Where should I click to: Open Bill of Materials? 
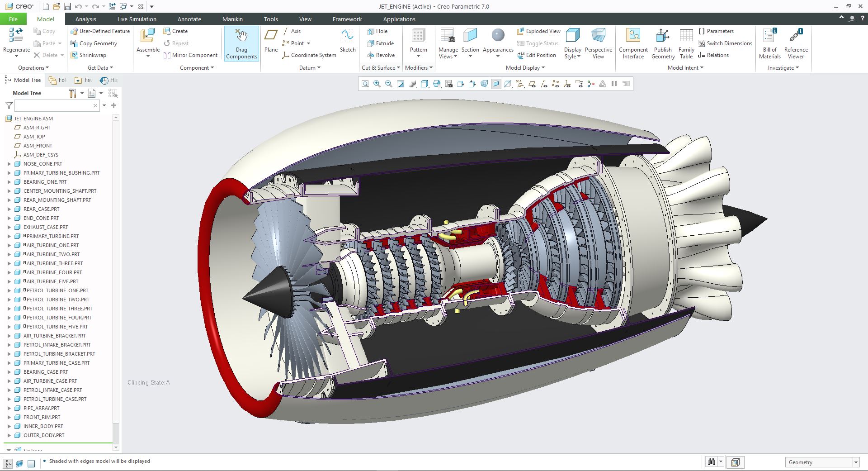click(769, 43)
